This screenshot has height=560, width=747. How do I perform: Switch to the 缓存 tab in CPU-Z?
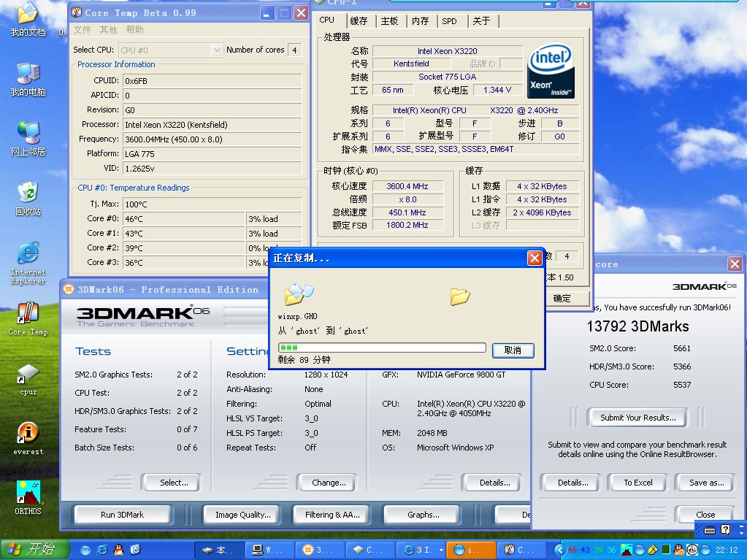[359, 20]
